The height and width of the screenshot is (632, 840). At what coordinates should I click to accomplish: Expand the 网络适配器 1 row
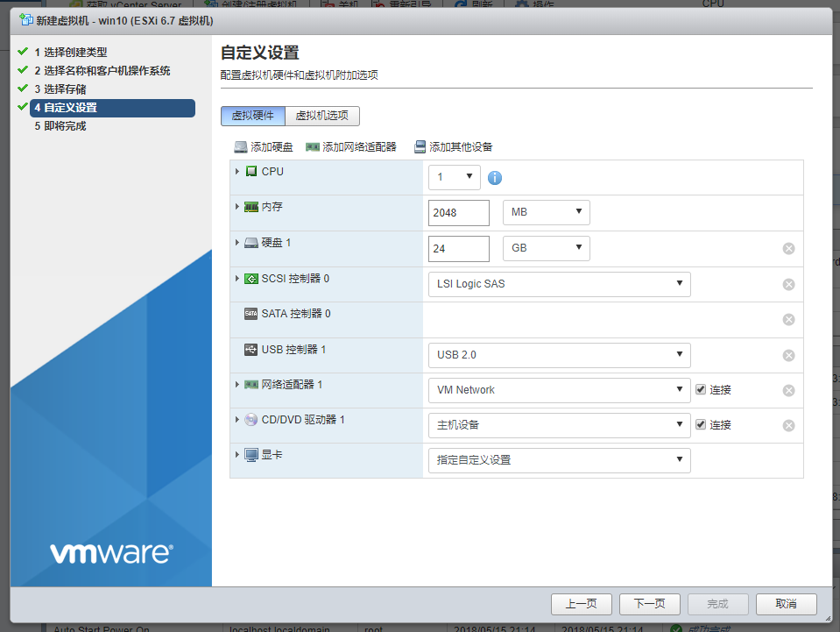click(237, 384)
